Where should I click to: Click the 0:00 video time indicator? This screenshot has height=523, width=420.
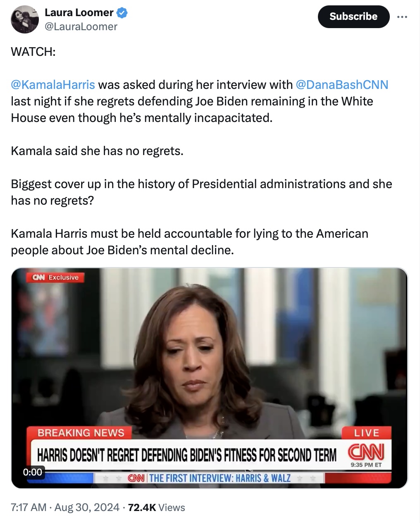(x=33, y=472)
